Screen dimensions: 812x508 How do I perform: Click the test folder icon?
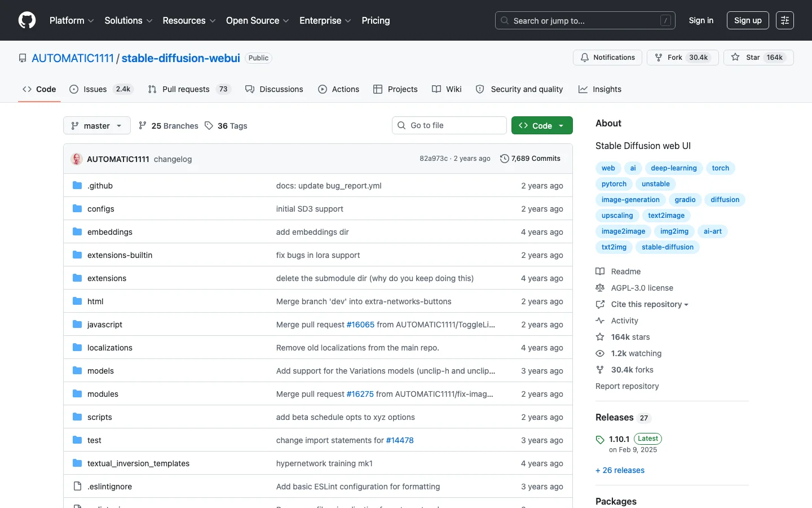(77, 440)
